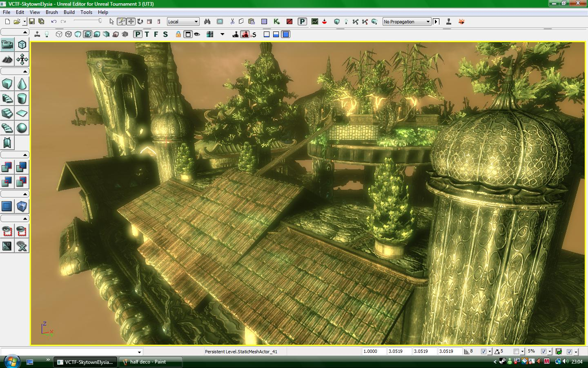Select the Cone brush builder
Image resolution: width=588 pixels, height=368 pixels.
tap(22, 84)
